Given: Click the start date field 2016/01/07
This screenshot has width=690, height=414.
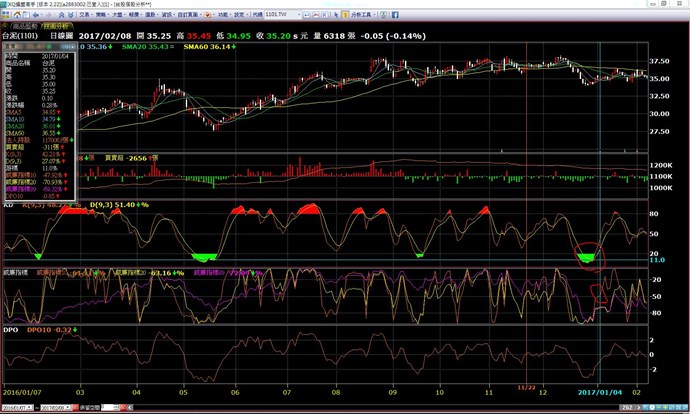Looking at the screenshot, I should coord(19,409).
